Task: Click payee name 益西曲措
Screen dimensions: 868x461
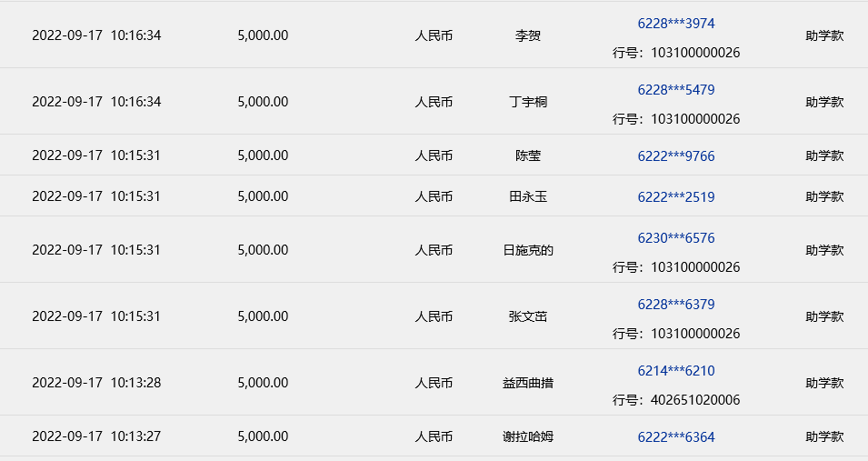Action: pos(528,383)
